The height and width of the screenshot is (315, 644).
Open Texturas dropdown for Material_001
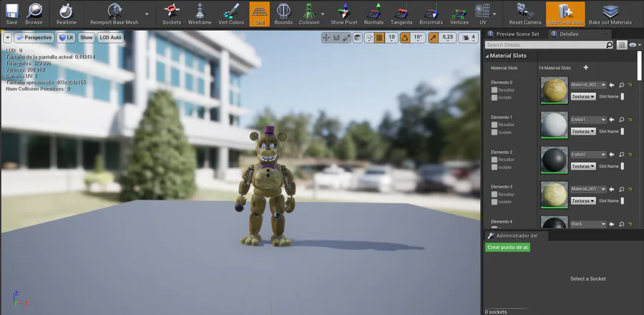point(583,201)
